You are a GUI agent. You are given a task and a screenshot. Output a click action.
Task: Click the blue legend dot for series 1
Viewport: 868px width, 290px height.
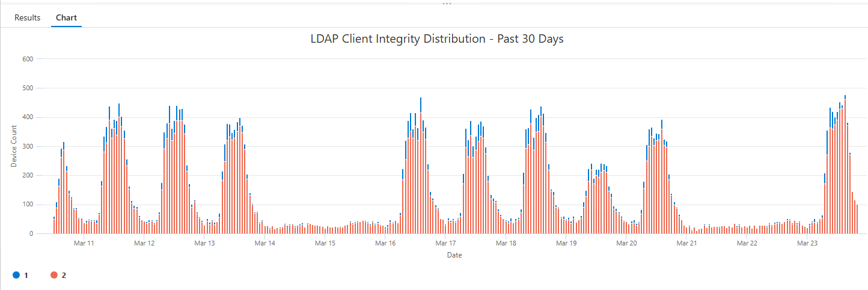[x=16, y=275]
